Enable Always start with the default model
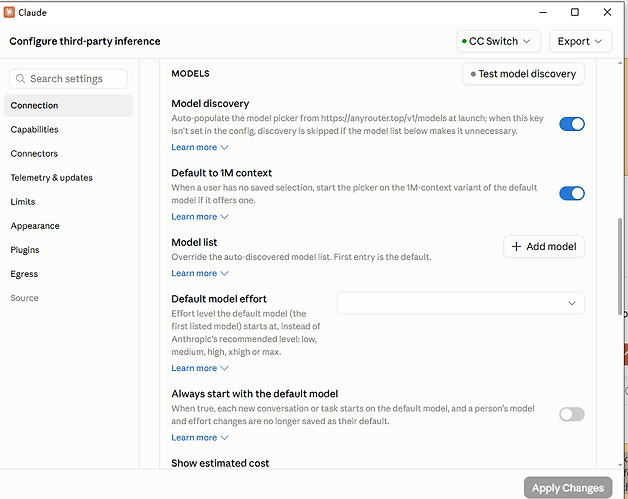The width and height of the screenshot is (628, 499). pyautogui.click(x=572, y=414)
